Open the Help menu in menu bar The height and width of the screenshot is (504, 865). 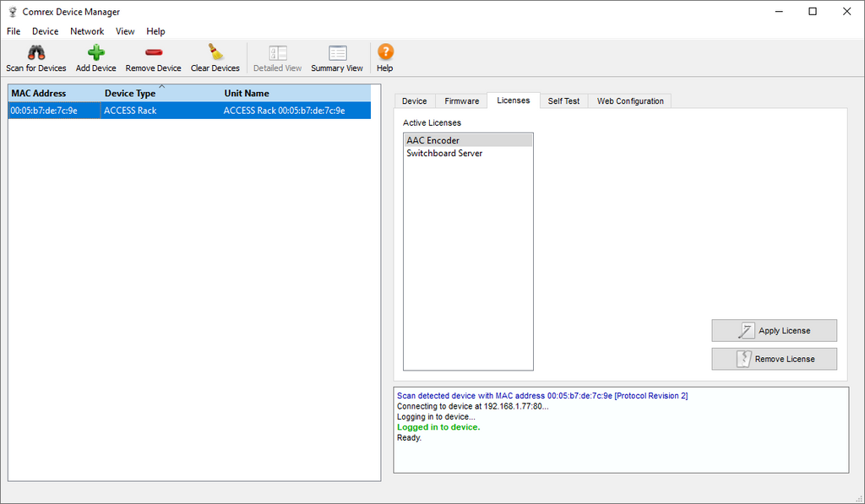(155, 31)
